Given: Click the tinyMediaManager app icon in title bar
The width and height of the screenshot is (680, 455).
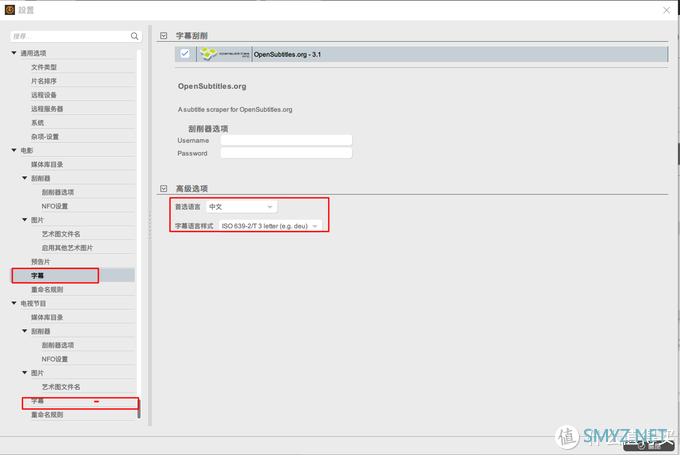Looking at the screenshot, I should coord(10,10).
